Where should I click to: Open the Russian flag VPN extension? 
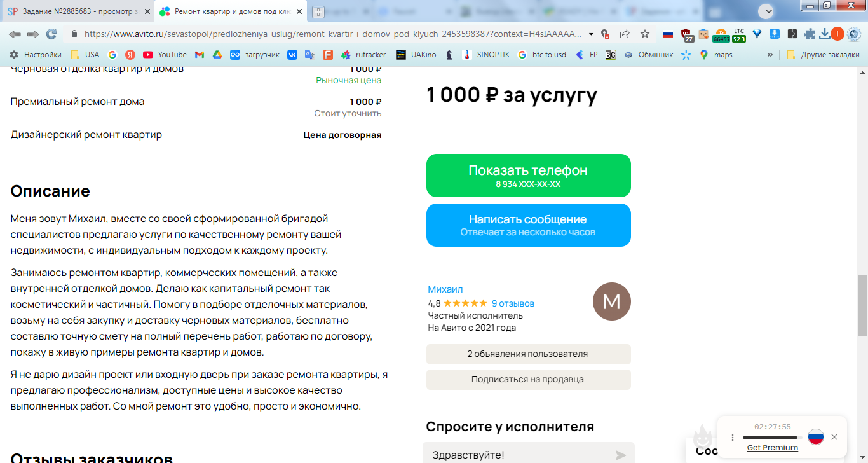[x=667, y=34]
